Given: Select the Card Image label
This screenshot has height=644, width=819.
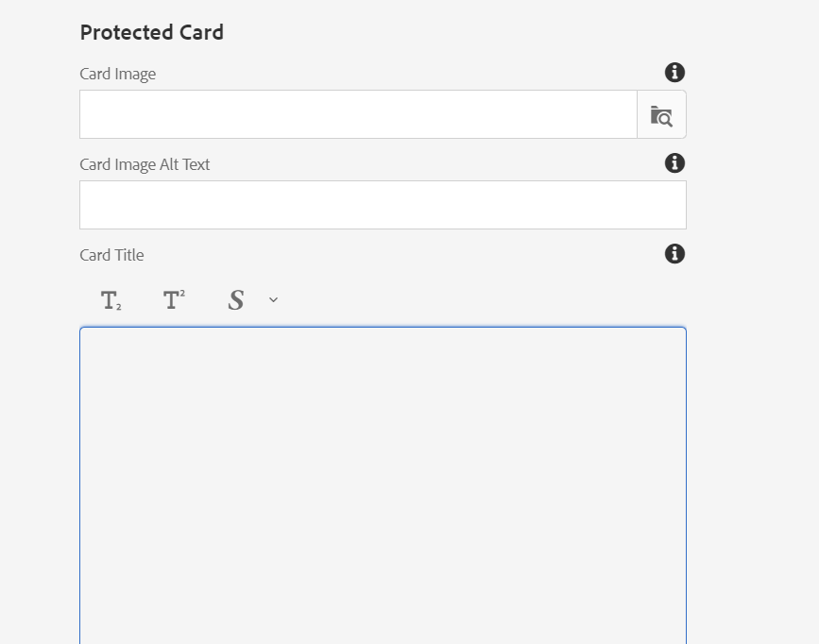Looking at the screenshot, I should point(117,75).
